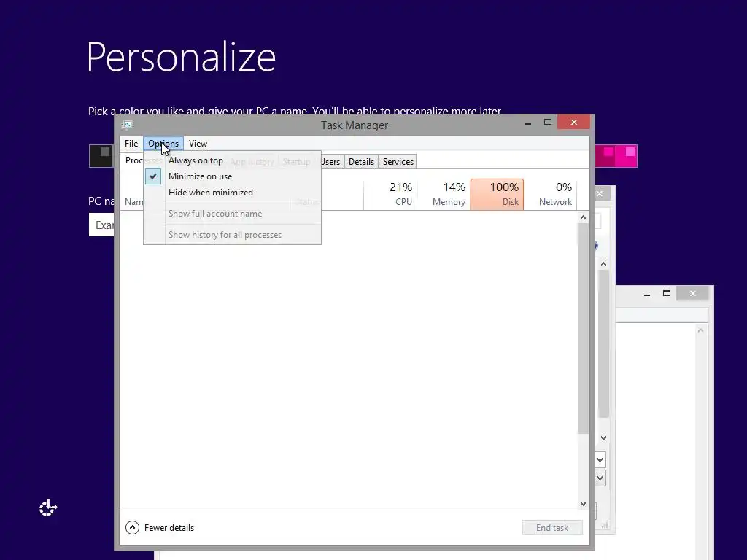Close the Task Manager window
This screenshot has height=560, width=747.
click(573, 122)
